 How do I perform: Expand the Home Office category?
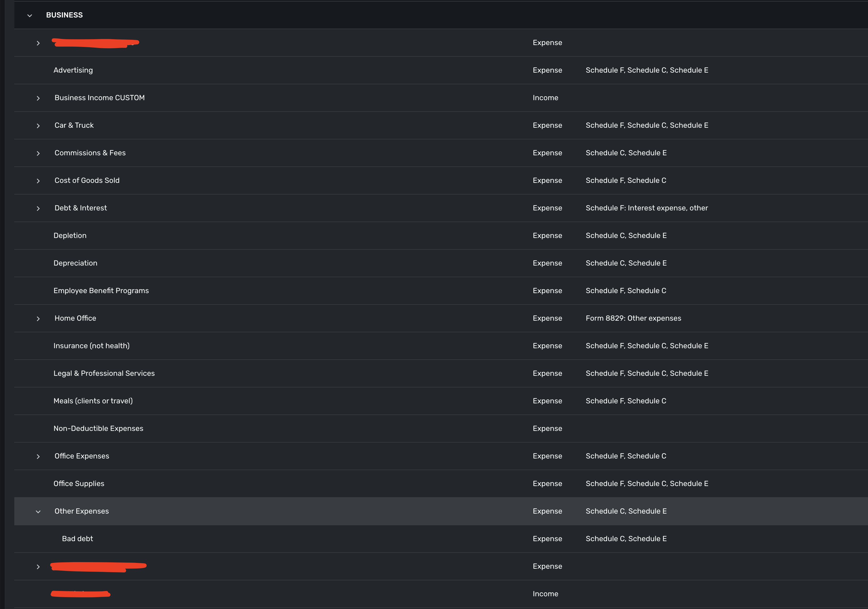click(x=38, y=318)
